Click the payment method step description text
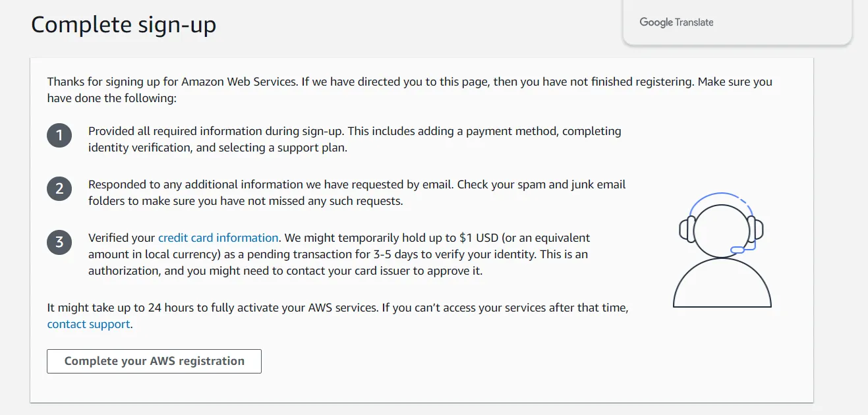Image resolution: width=868 pixels, height=415 pixels. (x=355, y=139)
